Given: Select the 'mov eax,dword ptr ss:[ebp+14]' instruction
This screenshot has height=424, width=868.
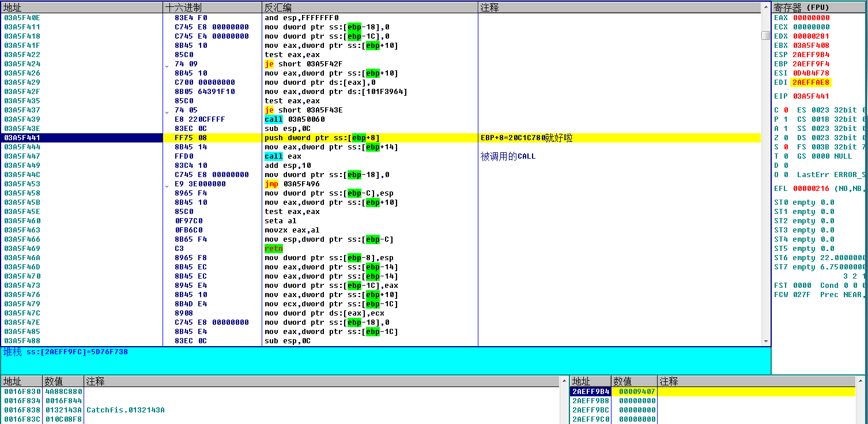Looking at the screenshot, I should (x=331, y=147).
